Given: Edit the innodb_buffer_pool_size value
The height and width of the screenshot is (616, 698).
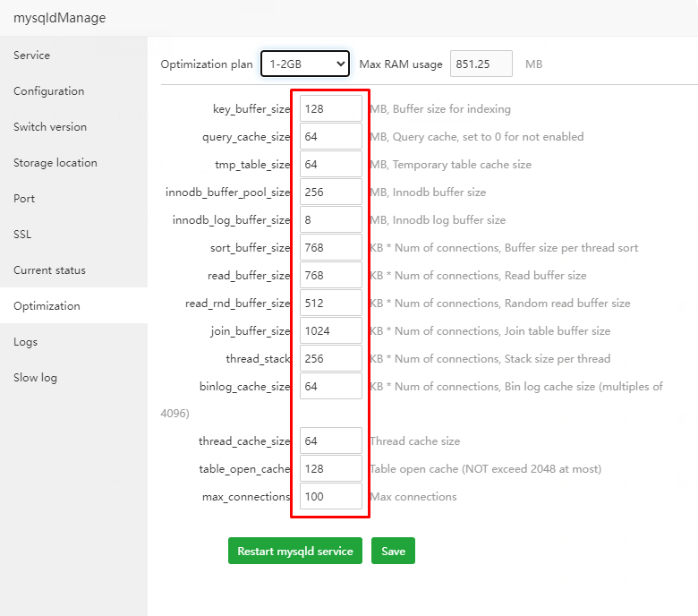Looking at the screenshot, I should pyautogui.click(x=330, y=192).
